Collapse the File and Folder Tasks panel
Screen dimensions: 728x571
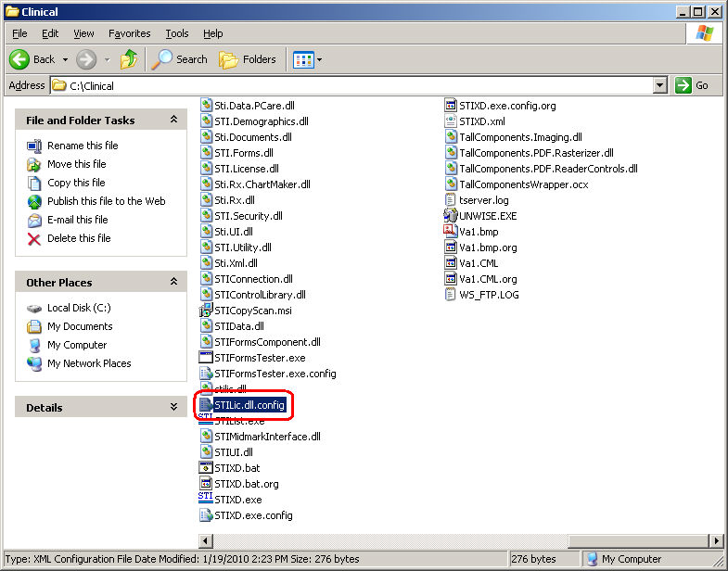coord(173,120)
